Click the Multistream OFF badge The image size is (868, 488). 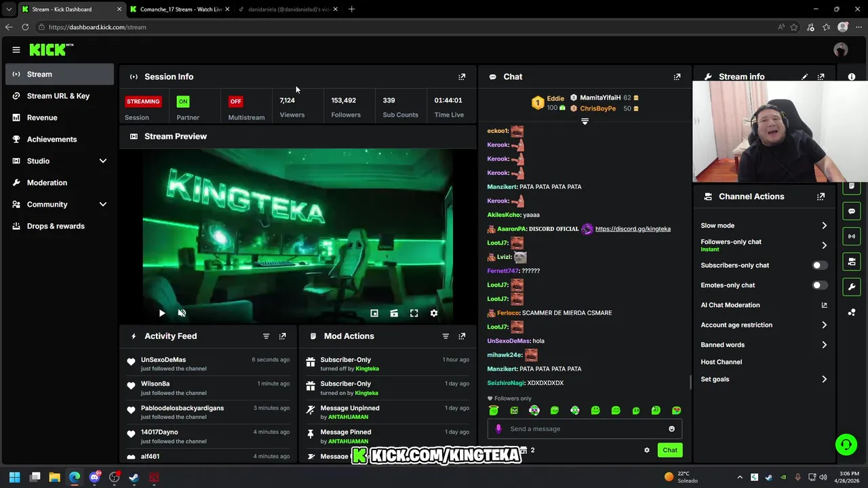[235, 102]
